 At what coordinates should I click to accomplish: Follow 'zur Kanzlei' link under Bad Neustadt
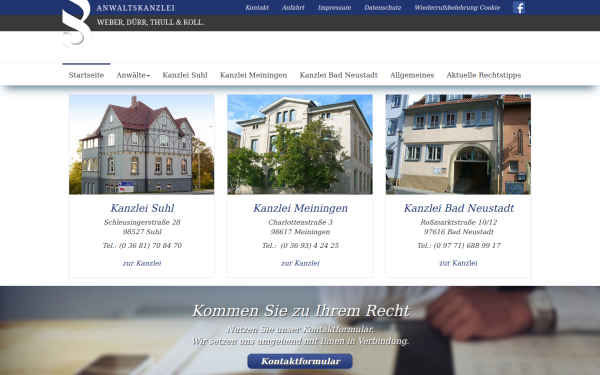(x=458, y=263)
